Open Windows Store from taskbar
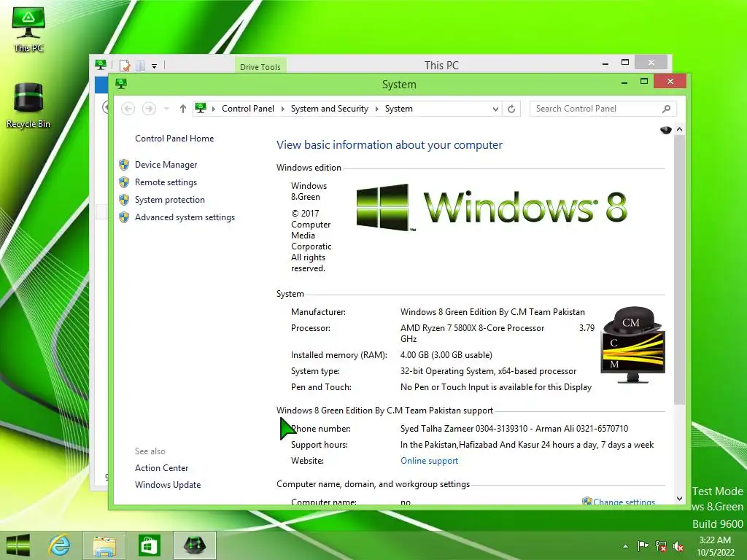Screen dimensions: 747x560 [149, 545]
